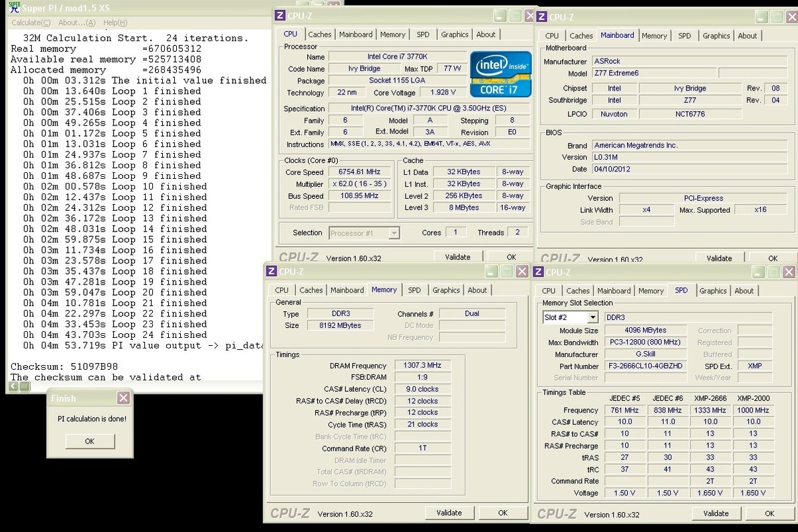Expand the DDR3 type field on SPD tab
This screenshot has height=532, width=798.
[x=688, y=317]
